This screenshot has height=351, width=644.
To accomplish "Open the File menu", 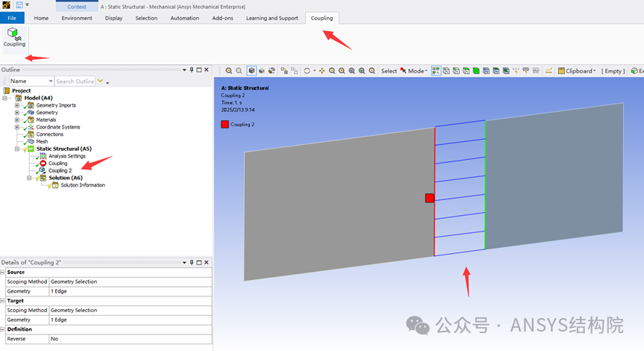I will (12, 18).
